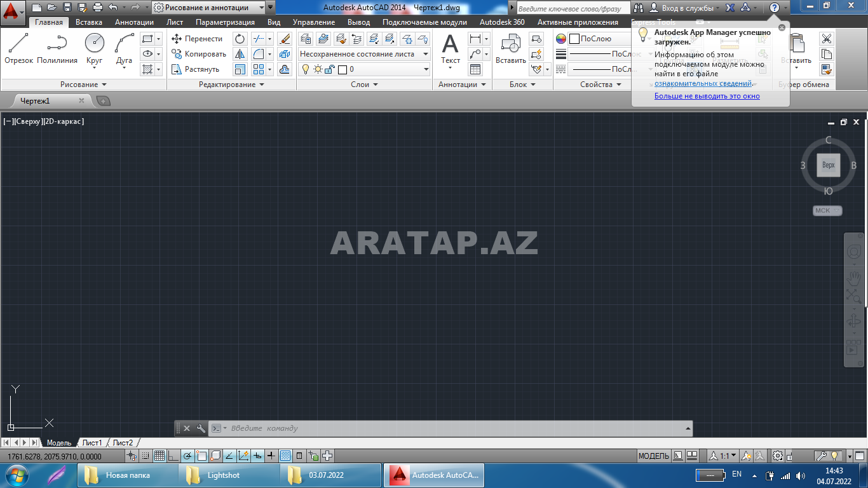The image size is (868, 488).
Task: Click the ellipse draw tool icon
Action: tap(147, 54)
